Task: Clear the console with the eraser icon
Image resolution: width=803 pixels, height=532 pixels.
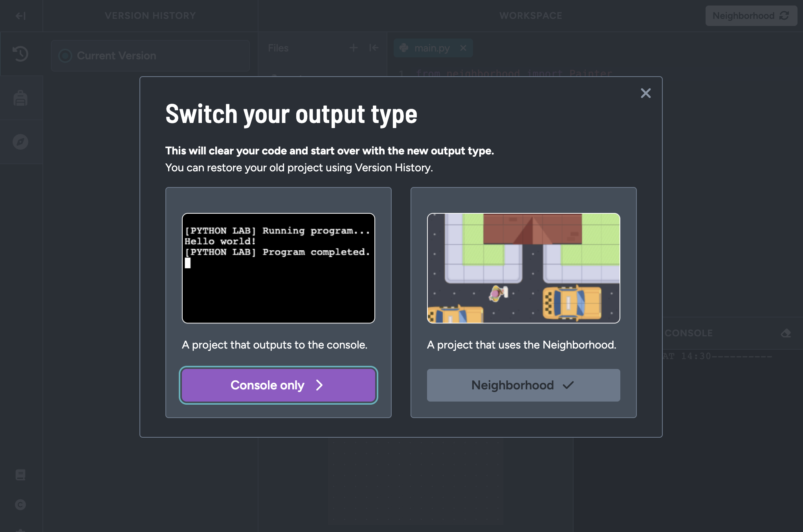Action: coord(786,333)
